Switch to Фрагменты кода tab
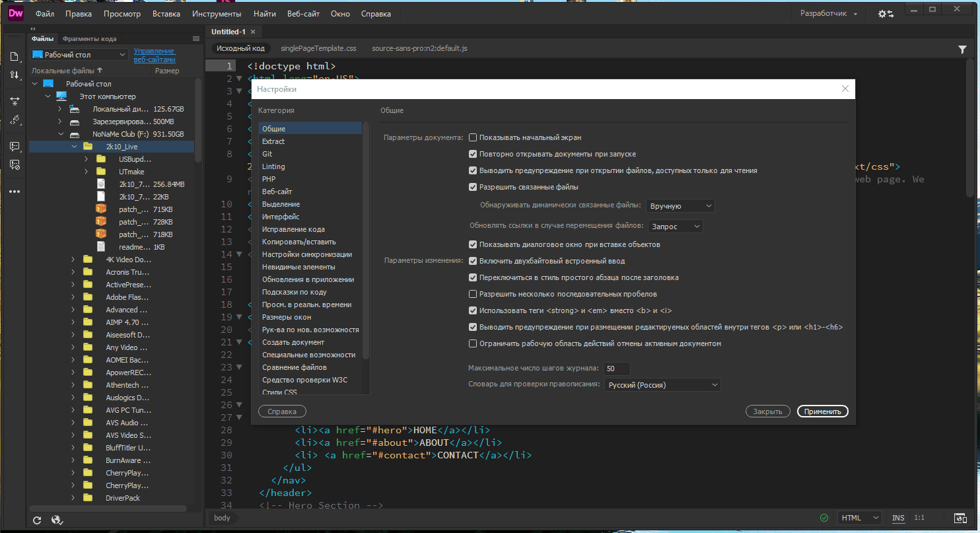This screenshot has width=980, height=533. coord(90,39)
